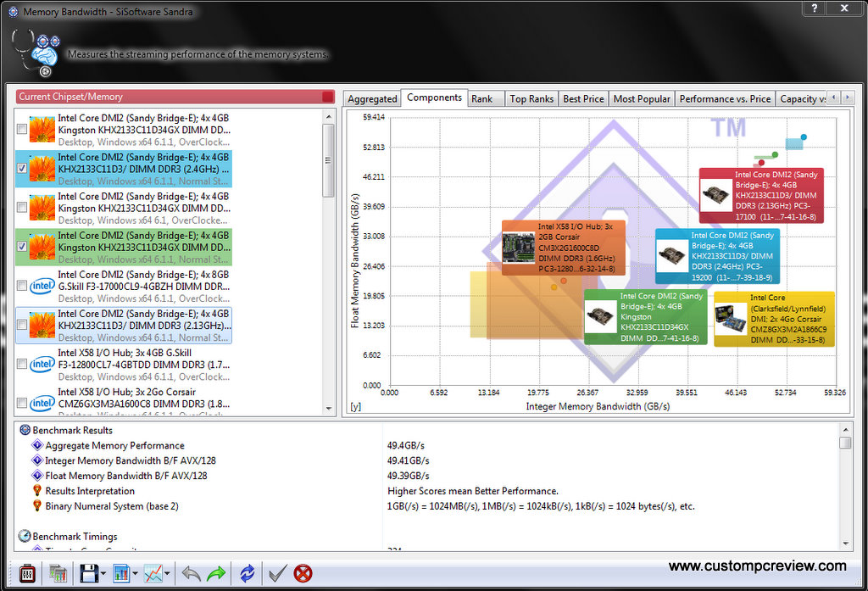Click the chipset list scrollbar down arrow
The image size is (868, 591).
click(x=329, y=409)
